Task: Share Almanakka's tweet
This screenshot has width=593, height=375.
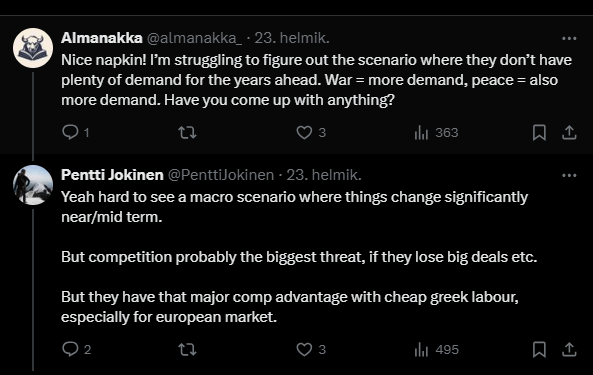Action: pyautogui.click(x=569, y=132)
